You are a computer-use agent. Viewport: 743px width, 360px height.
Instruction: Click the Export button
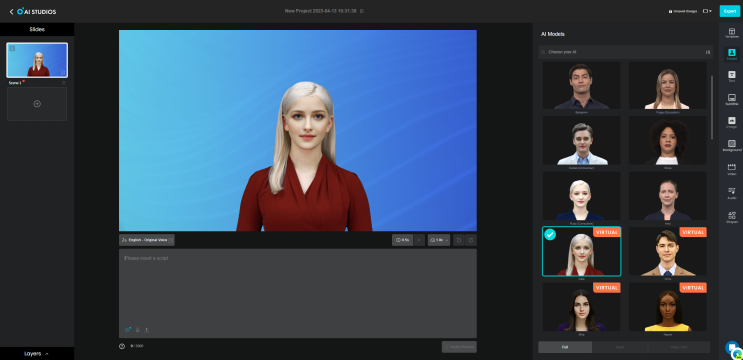(x=730, y=11)
